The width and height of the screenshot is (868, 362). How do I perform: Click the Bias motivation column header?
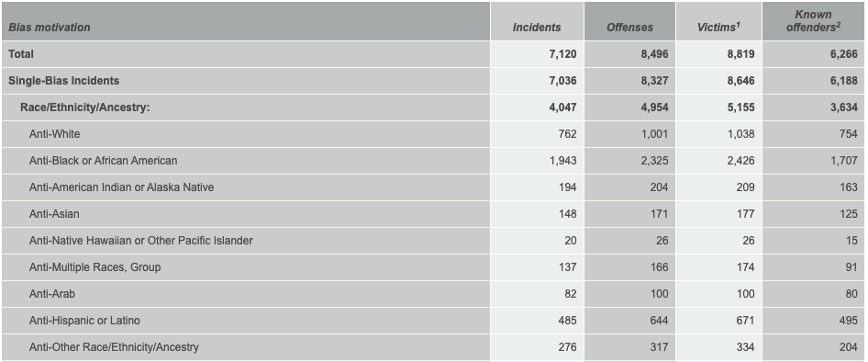50,28
